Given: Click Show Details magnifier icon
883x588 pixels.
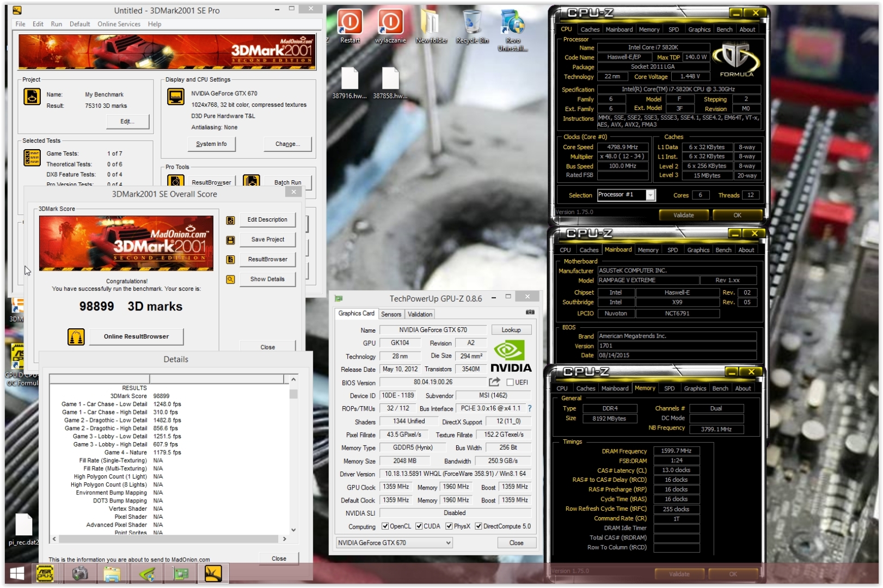Looking at the screenshot, I should tap(230, 279).
